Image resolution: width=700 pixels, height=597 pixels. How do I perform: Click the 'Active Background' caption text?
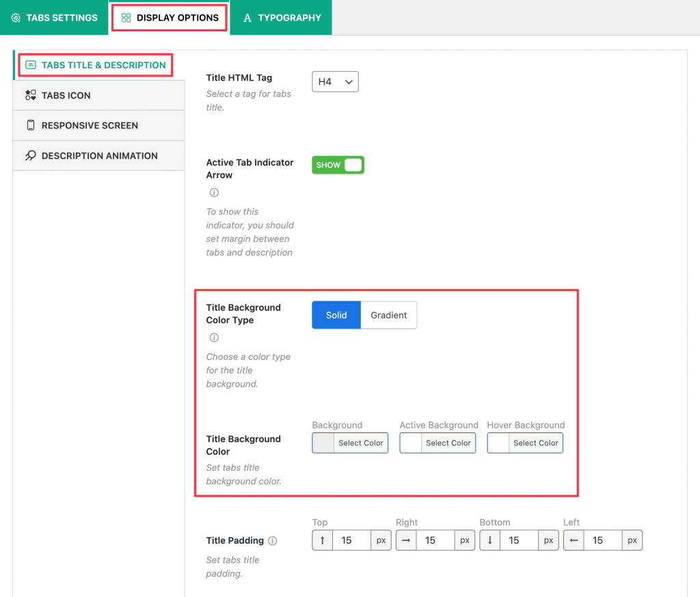coord(439,426)
